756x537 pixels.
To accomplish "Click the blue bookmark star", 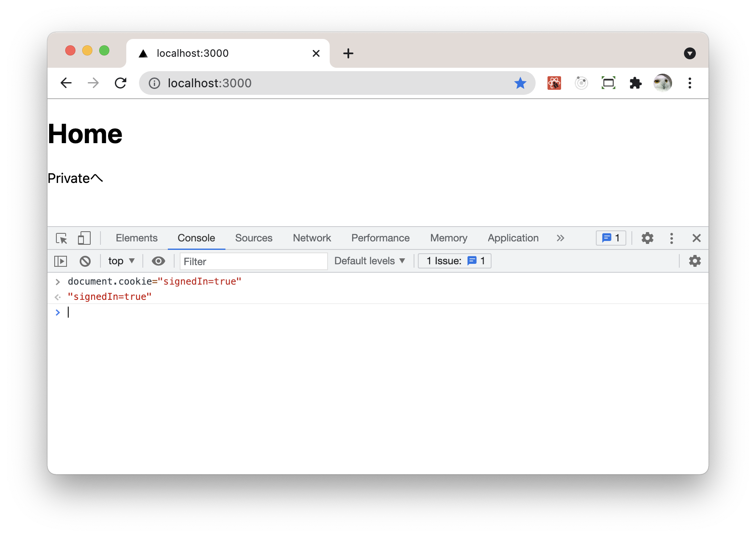I will (520, 83).
